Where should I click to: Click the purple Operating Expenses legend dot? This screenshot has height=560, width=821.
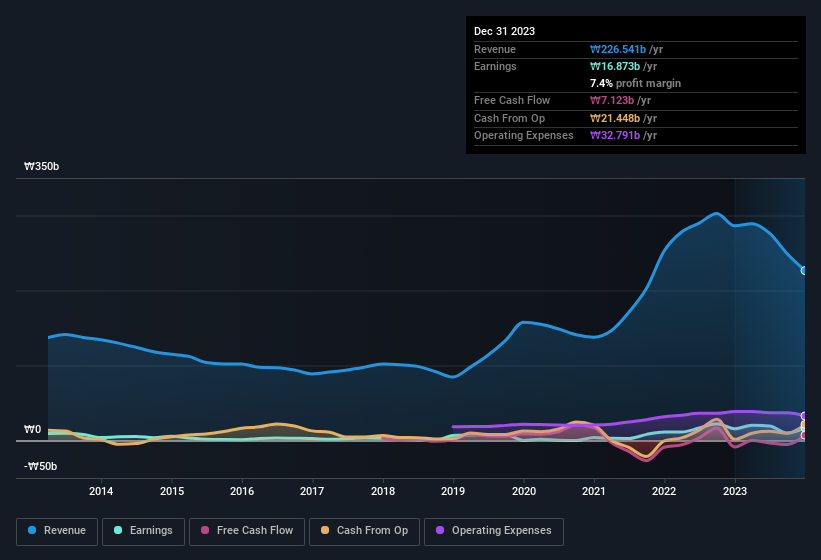(x=440, y=530)
